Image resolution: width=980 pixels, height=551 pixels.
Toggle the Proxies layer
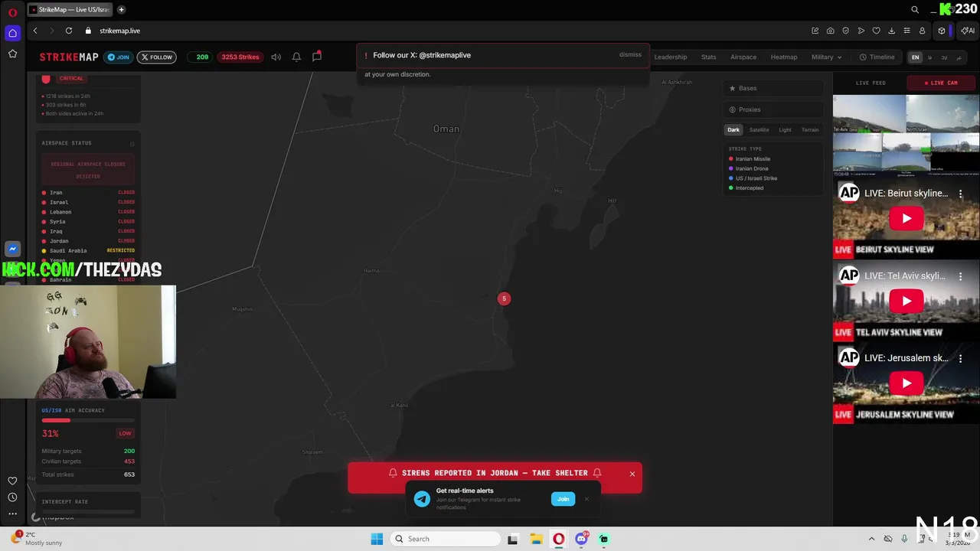click(x=774, y=109)
